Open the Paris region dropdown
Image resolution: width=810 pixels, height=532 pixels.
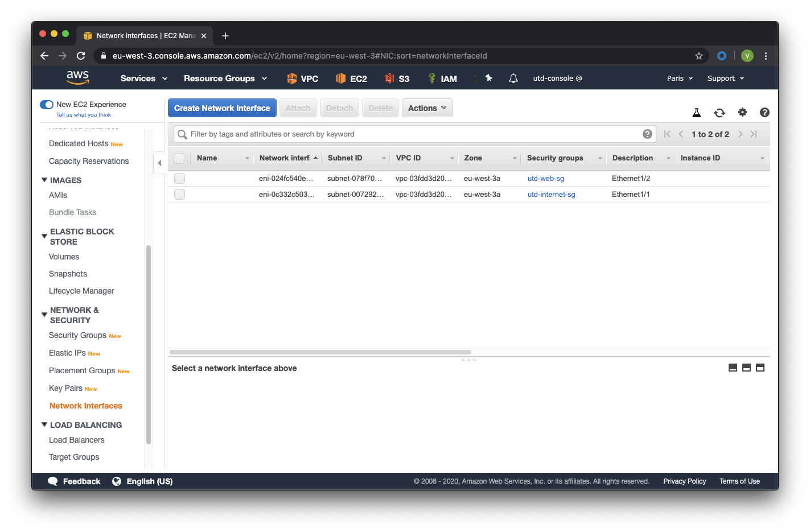coord(680,79)
